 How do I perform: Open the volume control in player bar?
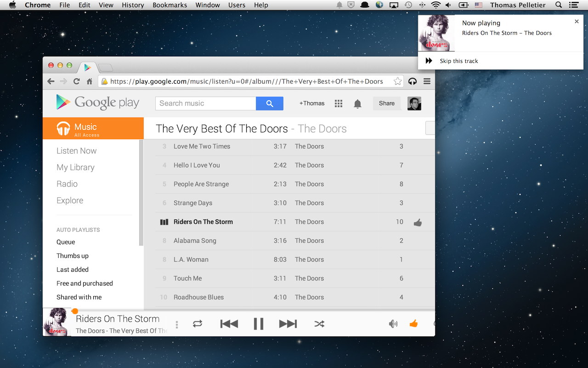393,324
